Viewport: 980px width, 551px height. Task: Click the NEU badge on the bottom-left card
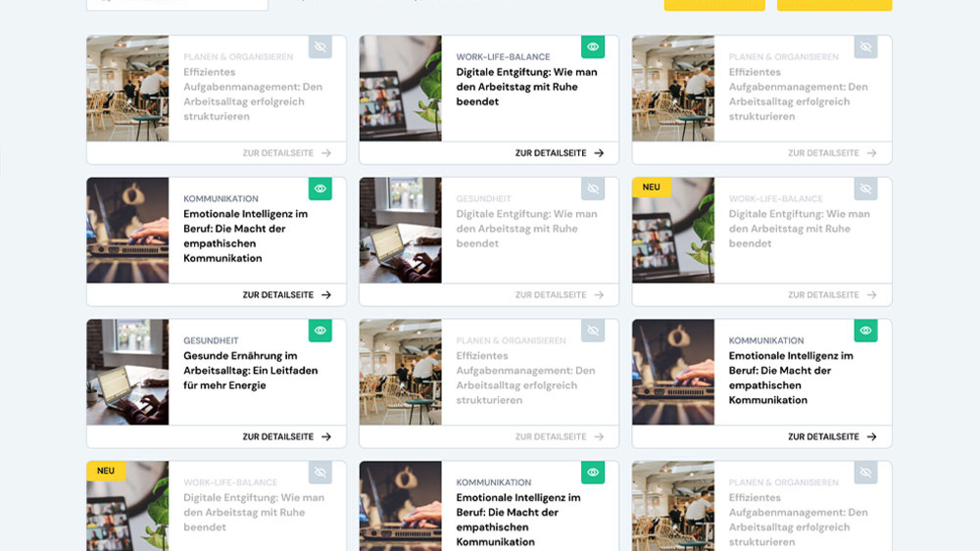click(x=105, y=471)
